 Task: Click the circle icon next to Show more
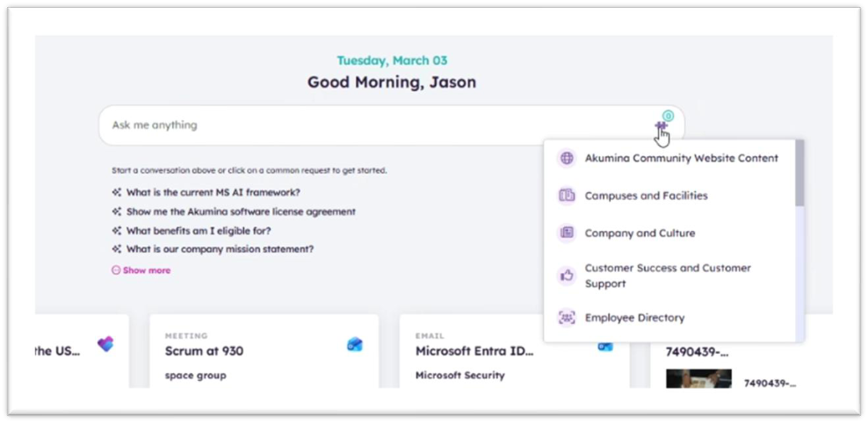point(116,270)
